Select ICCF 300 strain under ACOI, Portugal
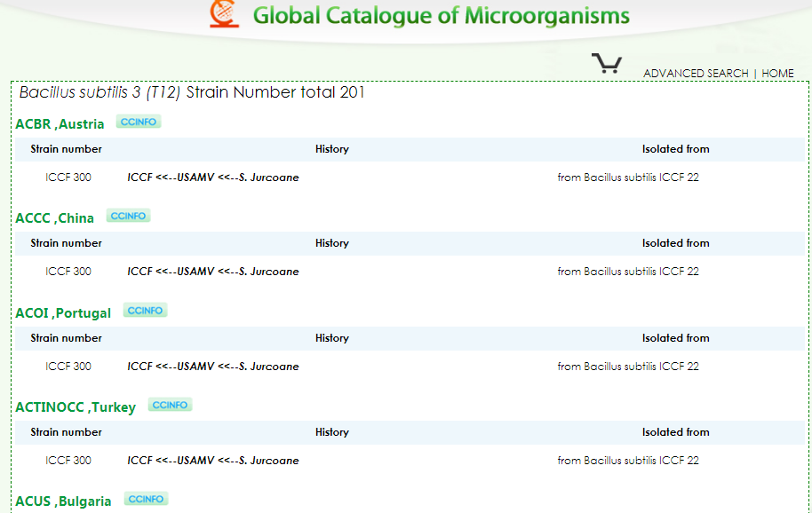 (x=68, y=367)
